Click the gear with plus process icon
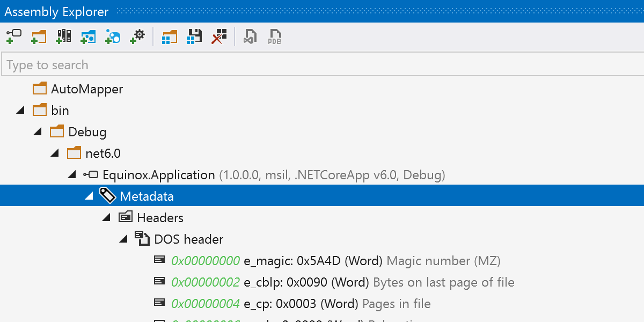Screen dimensions: 644x322 138,36
